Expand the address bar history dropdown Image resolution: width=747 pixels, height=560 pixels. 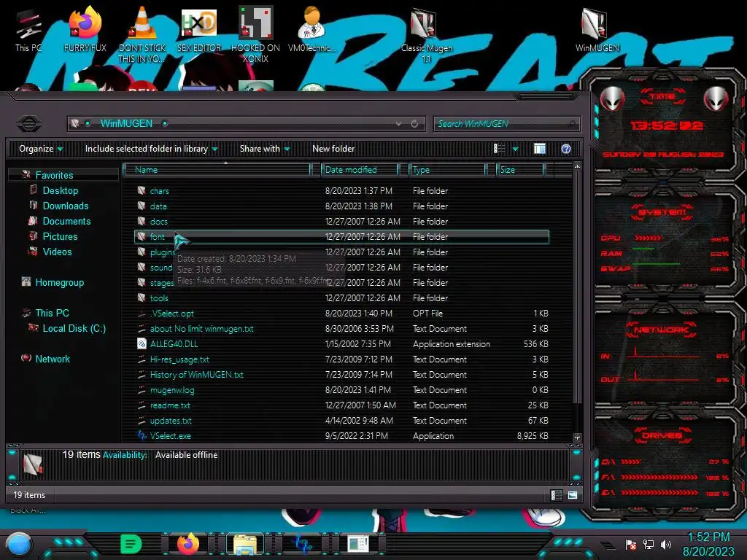[x=398, y=124]
